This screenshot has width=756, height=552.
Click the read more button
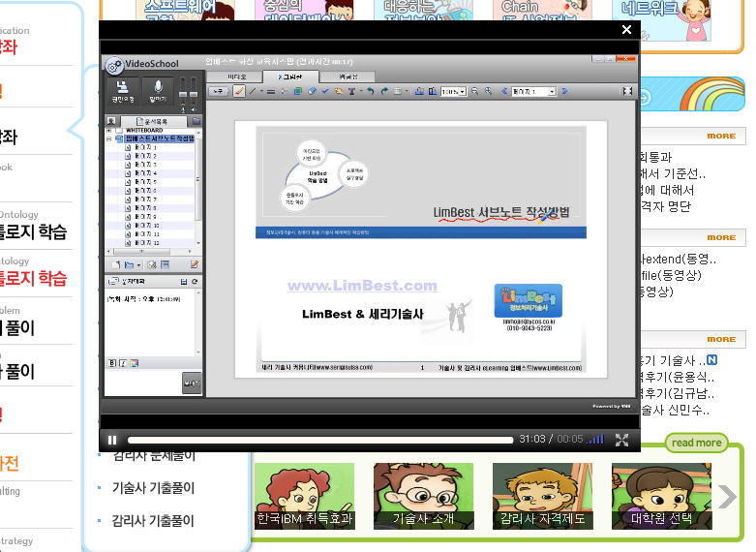coord(696,443)
